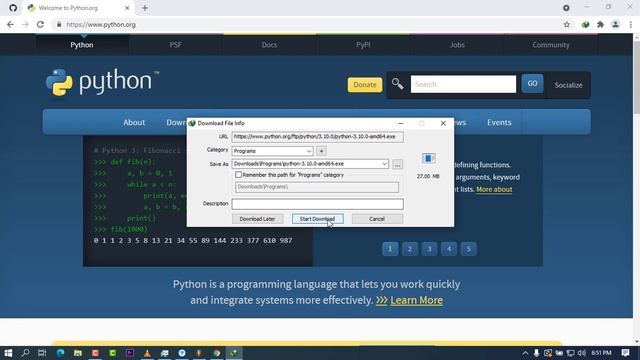Open Windows taskbar search

(x=25, y=353)
